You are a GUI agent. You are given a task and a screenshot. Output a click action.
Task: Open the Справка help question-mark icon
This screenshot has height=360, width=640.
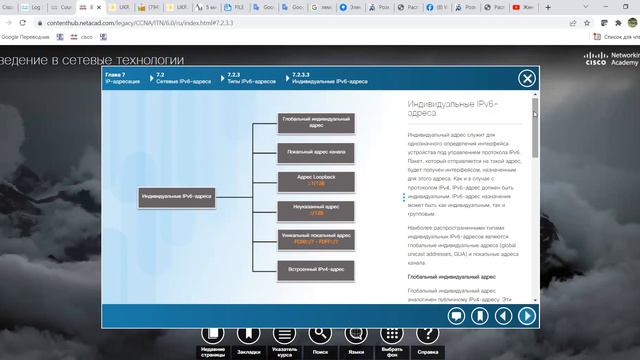point(427,334)
